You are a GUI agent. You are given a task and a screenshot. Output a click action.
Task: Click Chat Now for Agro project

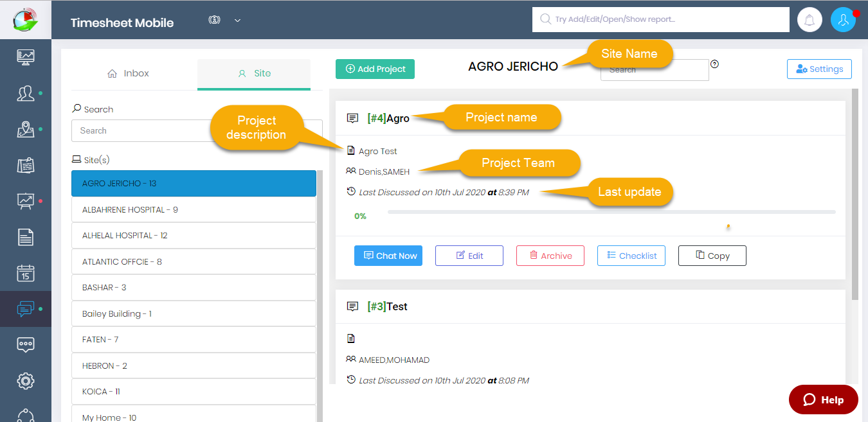point(388,256)
